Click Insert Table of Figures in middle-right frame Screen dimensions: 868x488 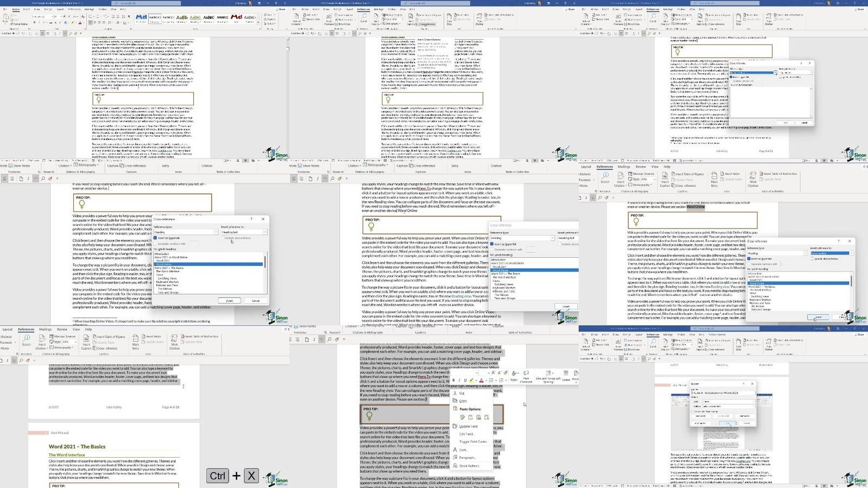pyautogui.click(x=687, y=174)
